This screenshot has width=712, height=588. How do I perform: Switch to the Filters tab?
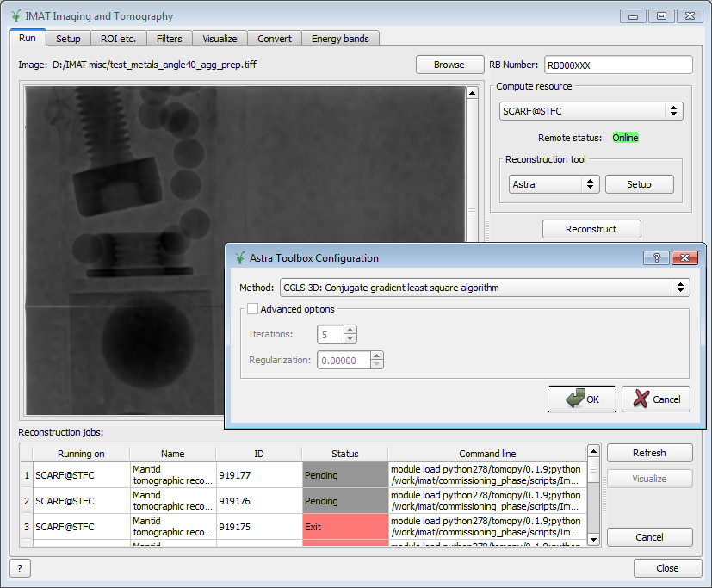click(x=170, y=38)
